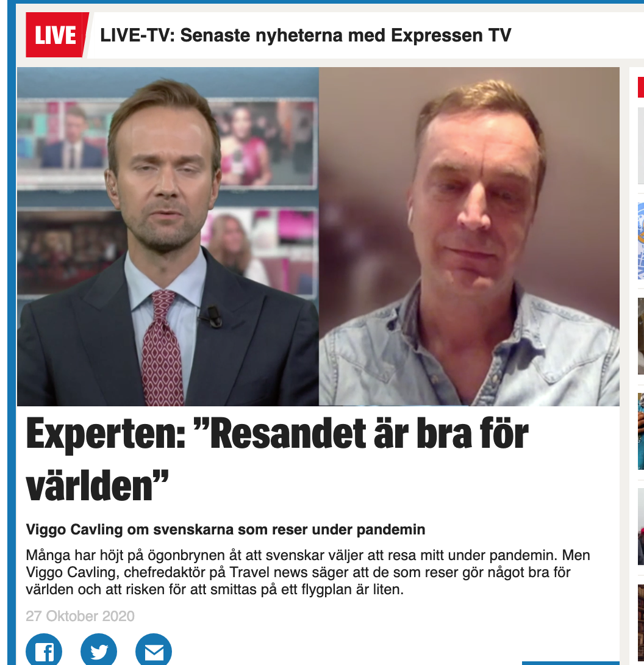
Task: Click the news anchor in suit video frame
Action: [168, 236]
